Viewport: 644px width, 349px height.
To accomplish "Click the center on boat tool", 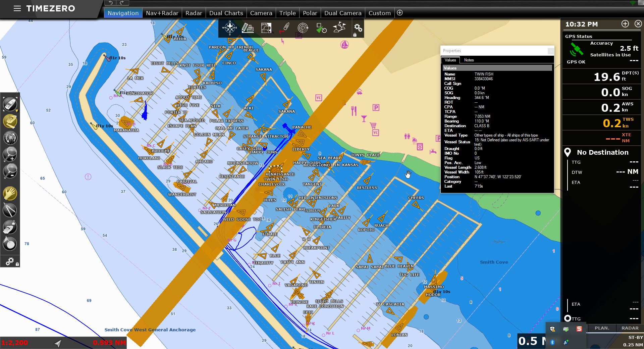I will (x=10, y=104).
